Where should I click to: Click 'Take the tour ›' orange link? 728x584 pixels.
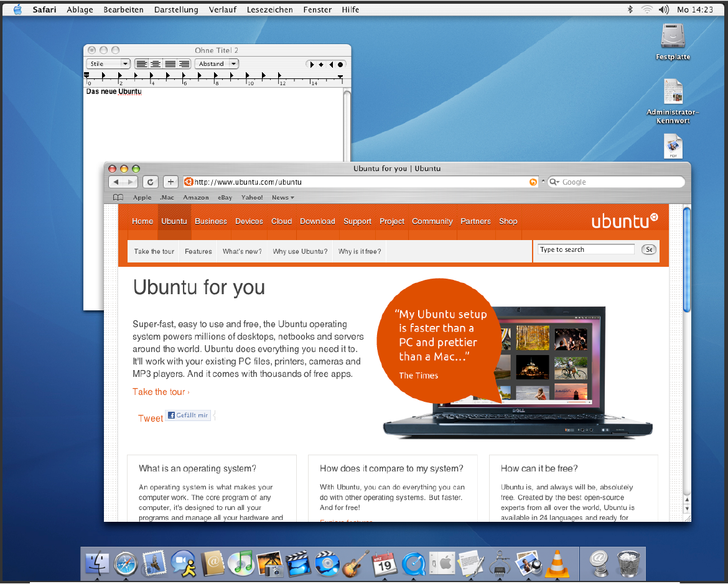pyautogui.click(x=161, y=392)
